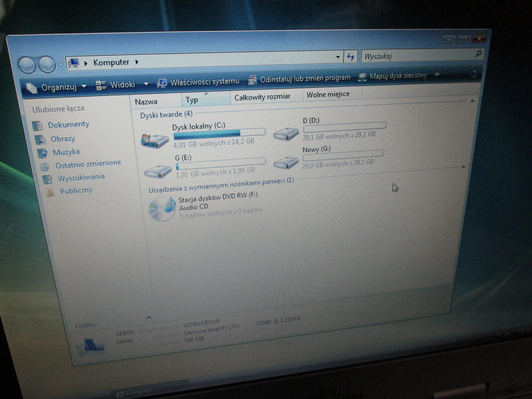Click the Obrazy sidebar icon

(40, 140)
